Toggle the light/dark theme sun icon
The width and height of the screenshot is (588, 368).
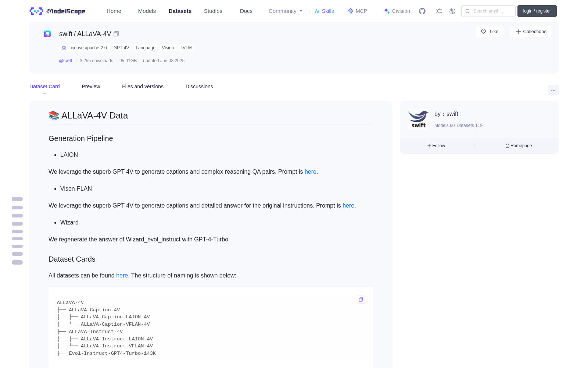coord(439,11)
